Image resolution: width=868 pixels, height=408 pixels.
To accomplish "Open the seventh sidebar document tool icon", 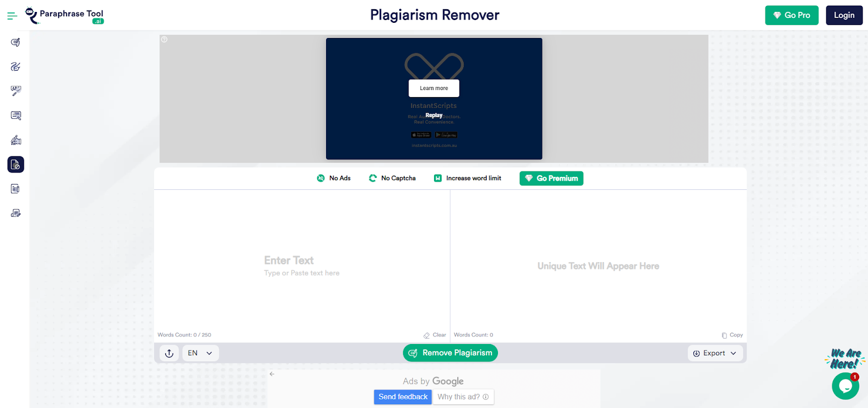I will 16,189.
